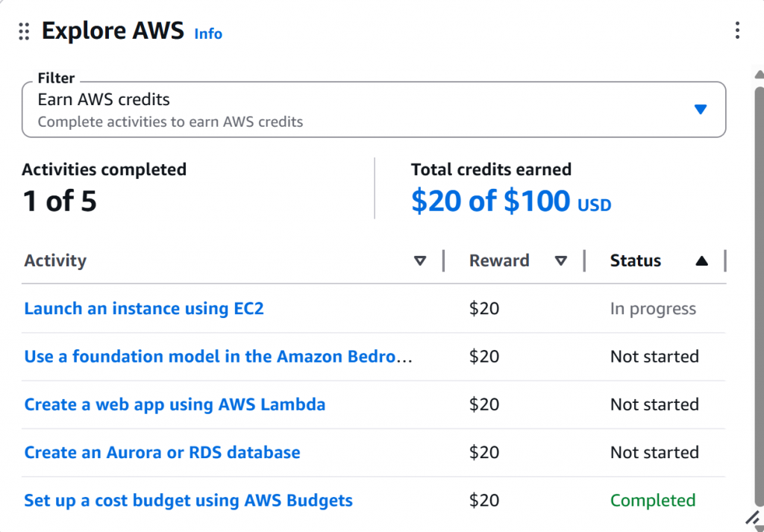Open Create a web app using AWS Lambda
The width and height of the screenshot is (764, 532).
click(175, 404)
